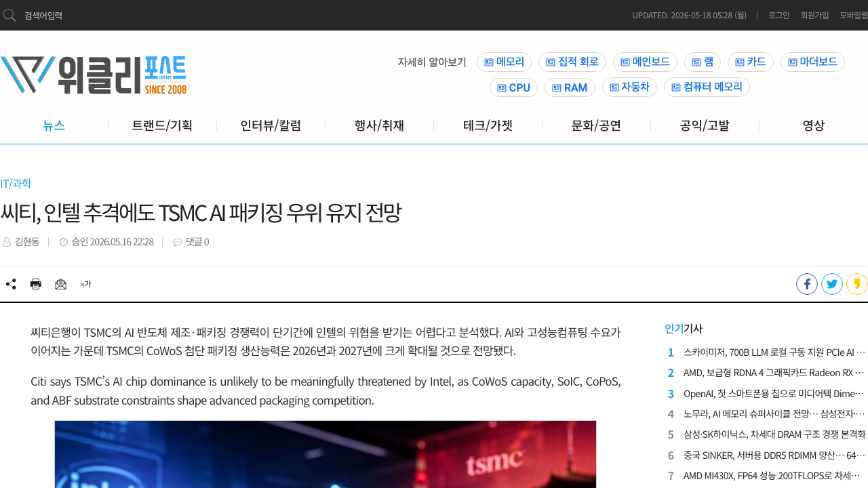Select the 메인보드 topic tag
Viewport: 868px width, 488px height.
pyautogui.click(x=645, y=62)
